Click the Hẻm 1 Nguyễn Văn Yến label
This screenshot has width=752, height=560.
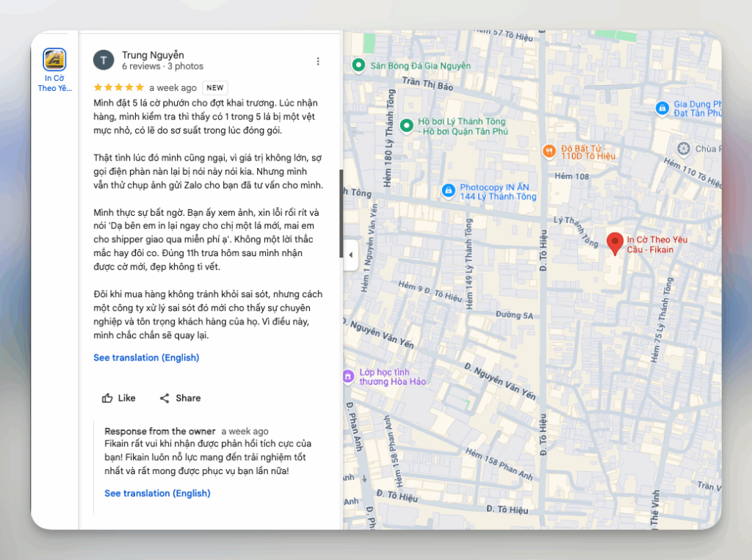[x=370, y=248]
